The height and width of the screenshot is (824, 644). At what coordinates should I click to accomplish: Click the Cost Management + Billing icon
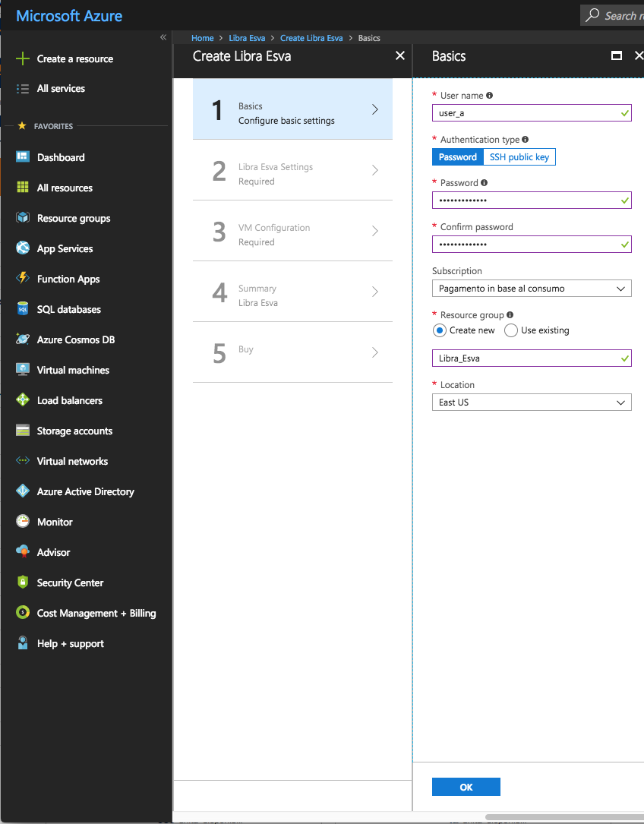[21, 613]
